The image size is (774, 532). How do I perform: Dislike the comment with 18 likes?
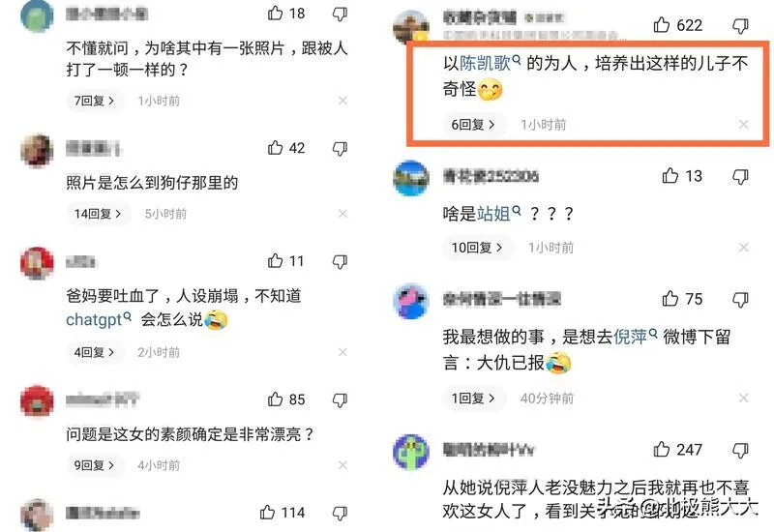[340, 14]
